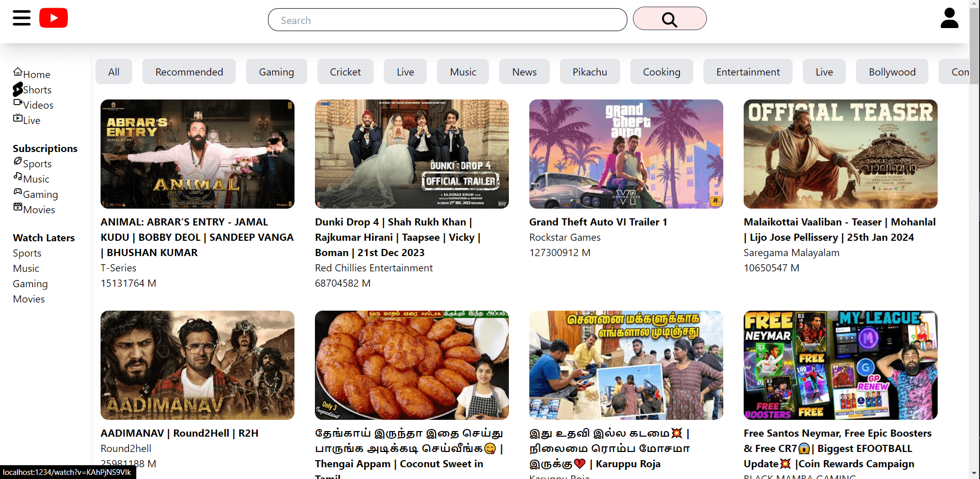Click the Sports subscription icon

pyautogui.click(x=18, y=161)
